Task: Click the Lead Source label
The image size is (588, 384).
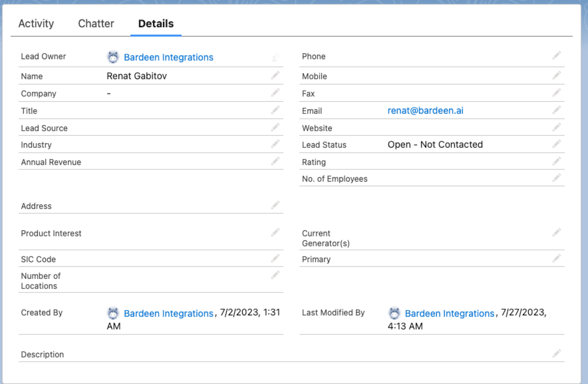Action: pos(44,128)
